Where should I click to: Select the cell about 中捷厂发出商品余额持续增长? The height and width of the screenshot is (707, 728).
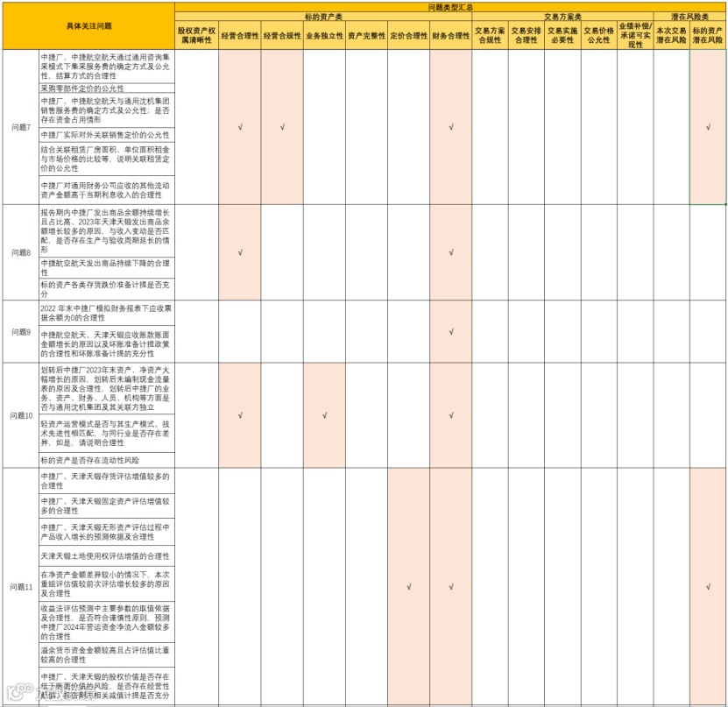tap(107, 230)
